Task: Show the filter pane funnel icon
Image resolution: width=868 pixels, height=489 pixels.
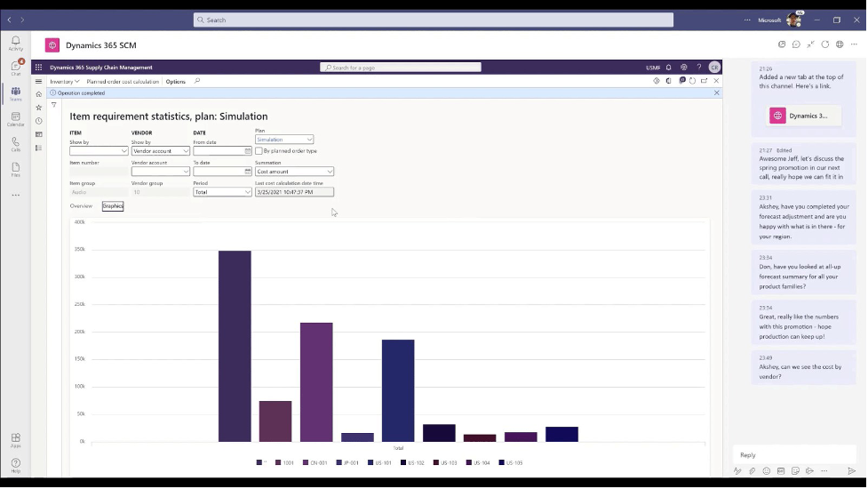Action: coord(53,105)
